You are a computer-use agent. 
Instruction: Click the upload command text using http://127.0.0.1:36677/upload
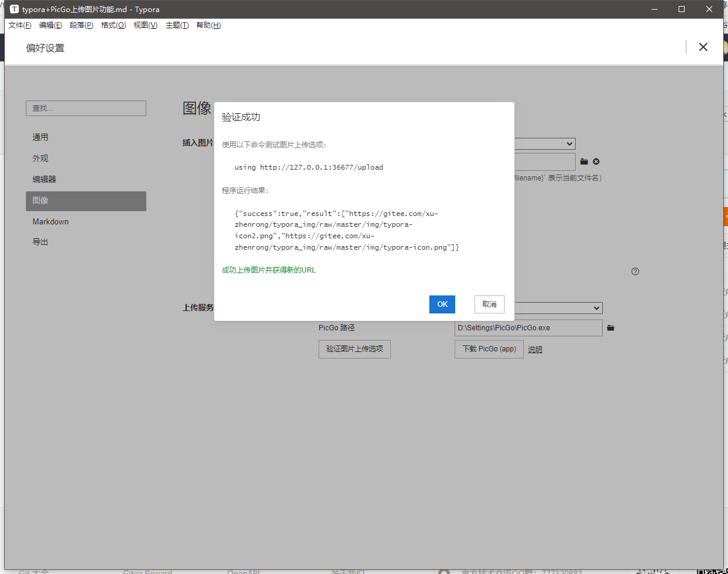tap(309, 167)
